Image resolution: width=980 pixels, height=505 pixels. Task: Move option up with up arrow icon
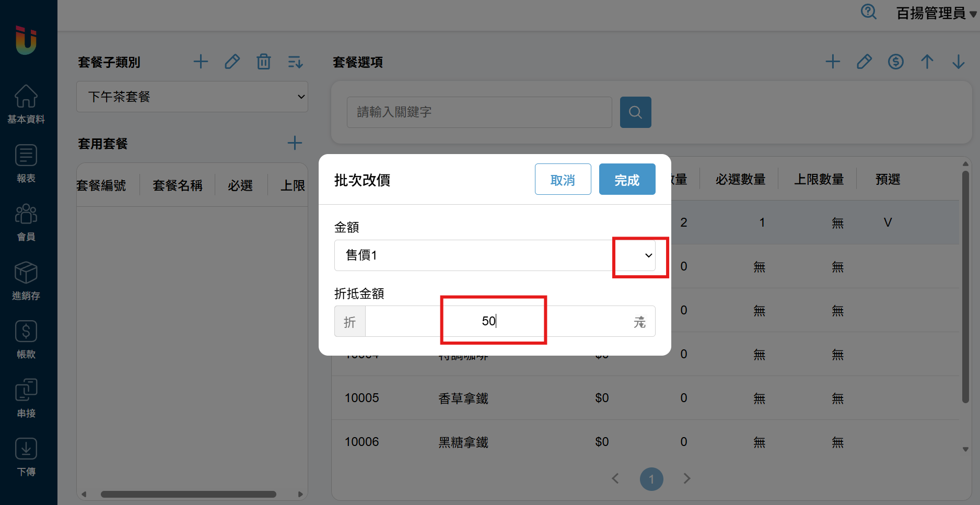click(927, 62)
